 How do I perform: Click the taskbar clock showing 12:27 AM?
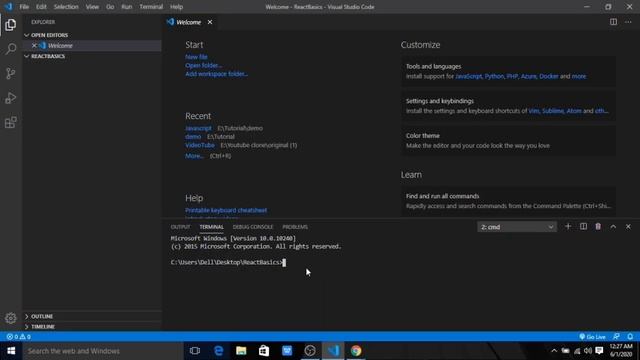(x=621, y=346)
